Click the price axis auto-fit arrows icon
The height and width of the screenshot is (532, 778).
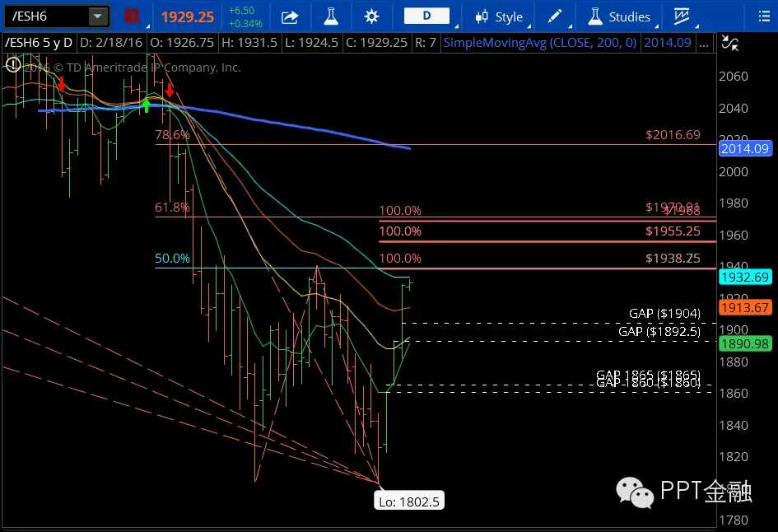pos(729,44)
